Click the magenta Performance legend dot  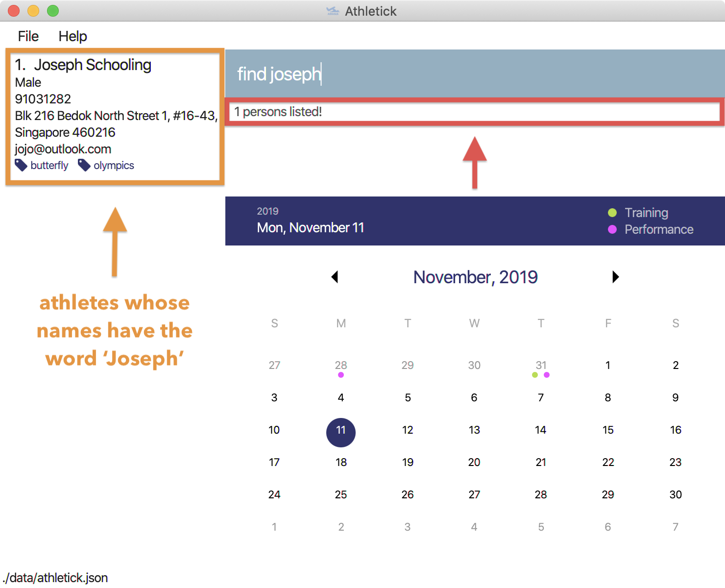tap(612, 229)
